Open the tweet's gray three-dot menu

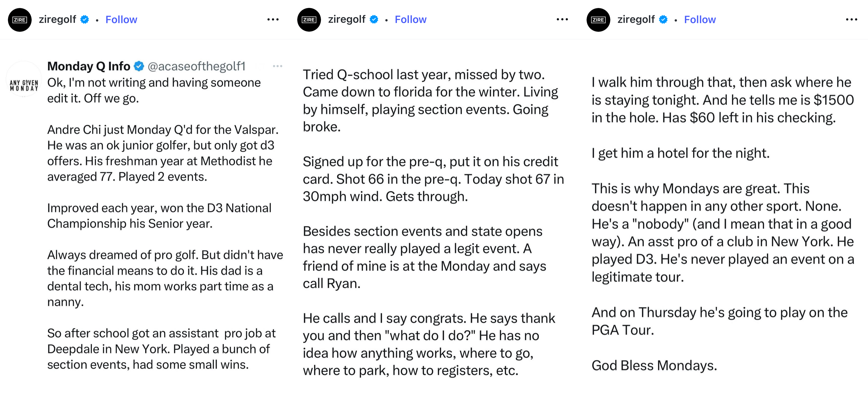(277, 66)
